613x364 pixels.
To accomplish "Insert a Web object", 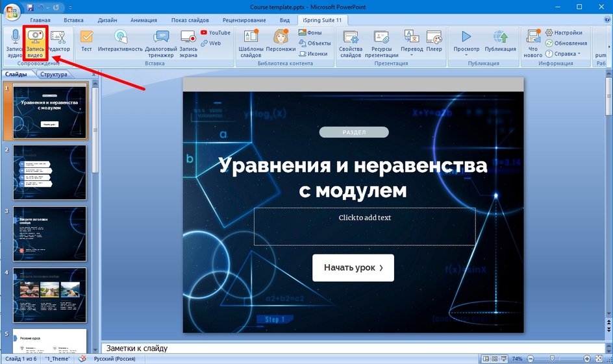I will (211, 43).
